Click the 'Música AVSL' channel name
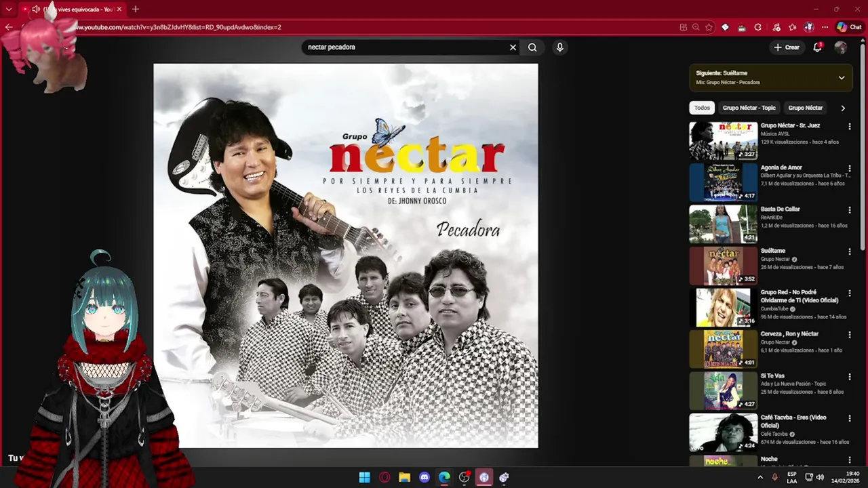868x488 pixels. (x=775, y=134)
